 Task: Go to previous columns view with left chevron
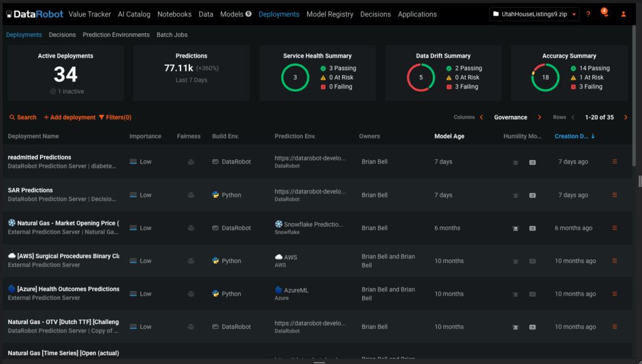click(481, 117)
